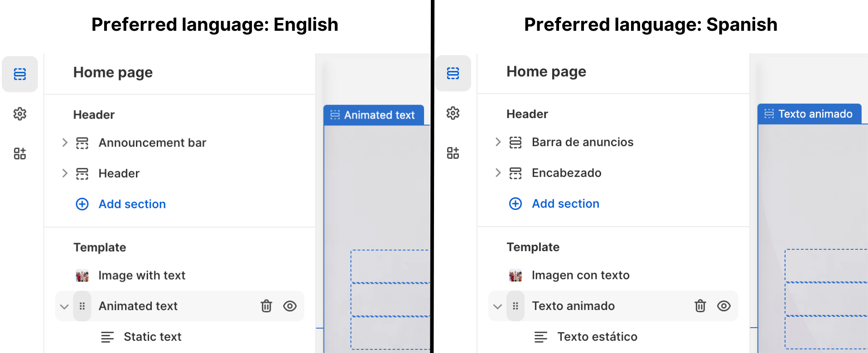Click the Texto animado preview label tab
This screenshot has height=353, width=868.
click(810, 114)
